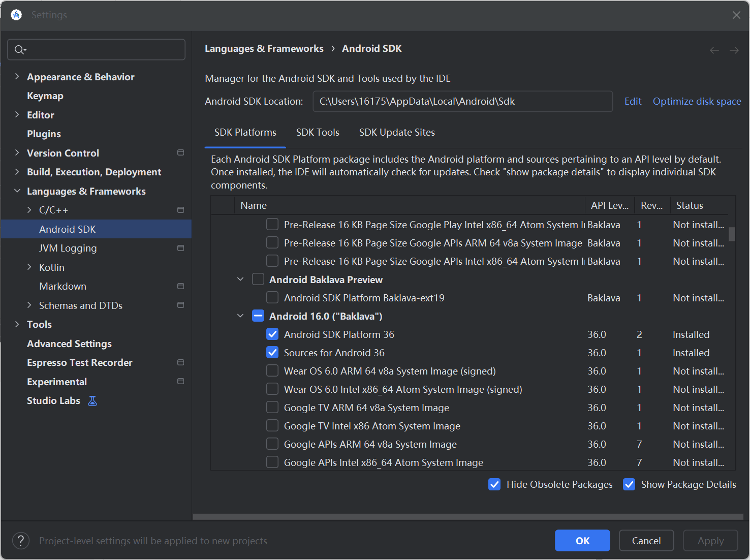Click Optimize disk space link
This screenshot has height=560, width=750.
point(697,102)
